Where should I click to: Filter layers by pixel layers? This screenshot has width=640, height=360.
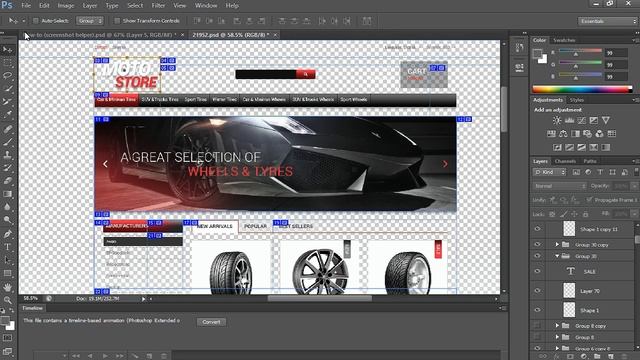(x=576, y=172)
